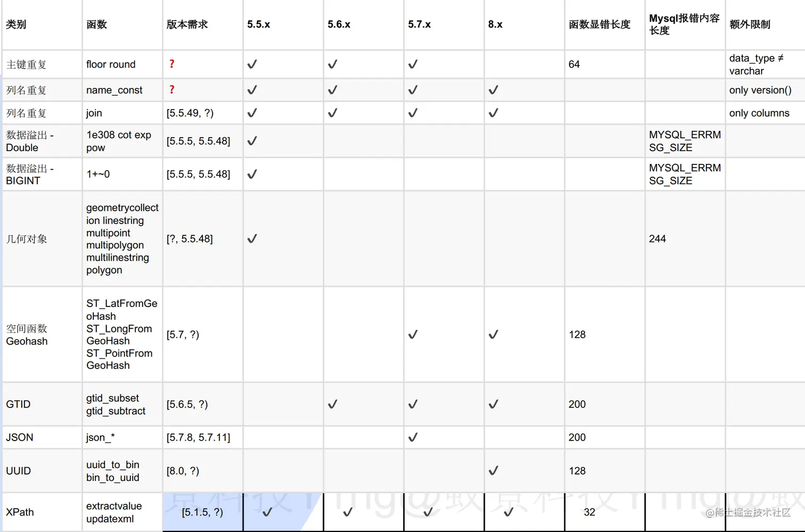This screenshot has width=805, height=532.
Task: Click the 函数显错长度 header cell
Action: point(605,24)
